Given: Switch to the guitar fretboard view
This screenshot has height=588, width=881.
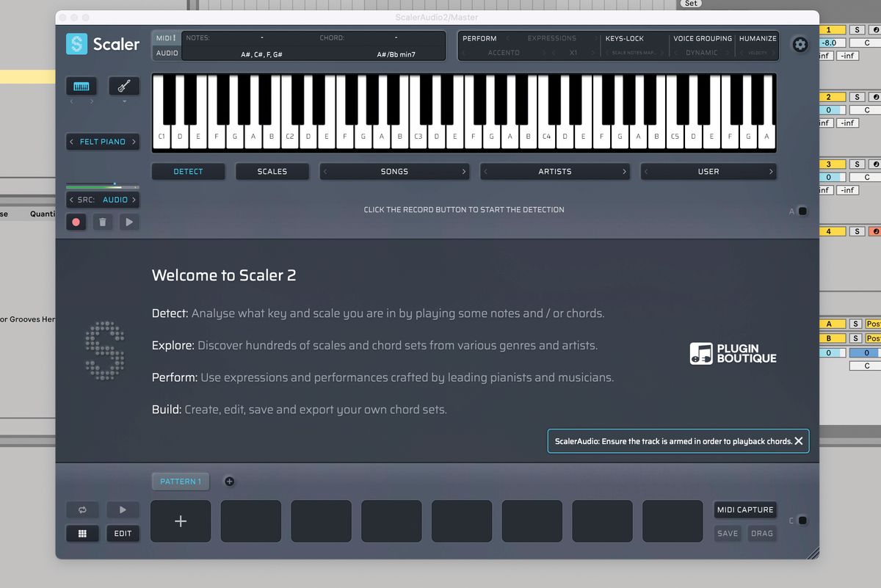Looking at the screenshot, I should click(x=123, y=86).
